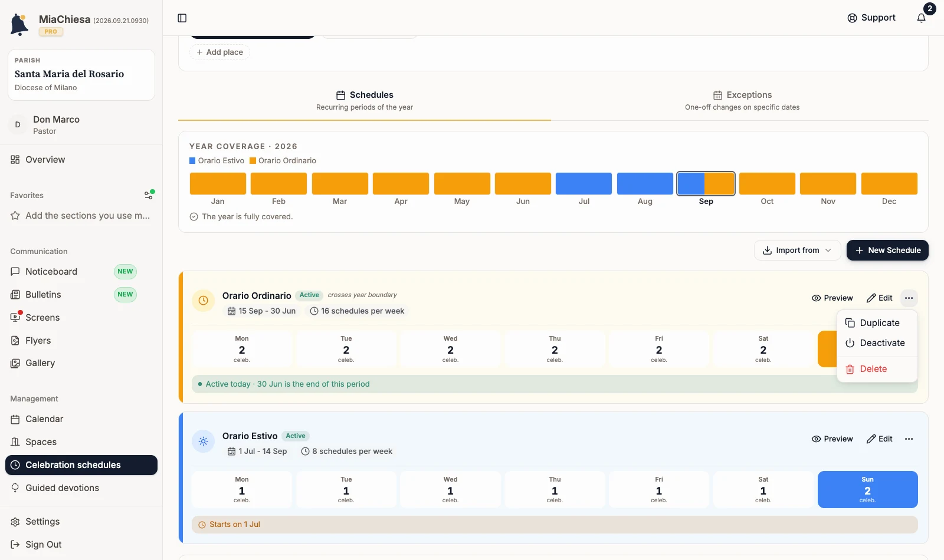The height and width of the screenshot is (560, 944).
Task: Open the Santa Maria del Rosario parish card
Action: click(x=81, y=75)
